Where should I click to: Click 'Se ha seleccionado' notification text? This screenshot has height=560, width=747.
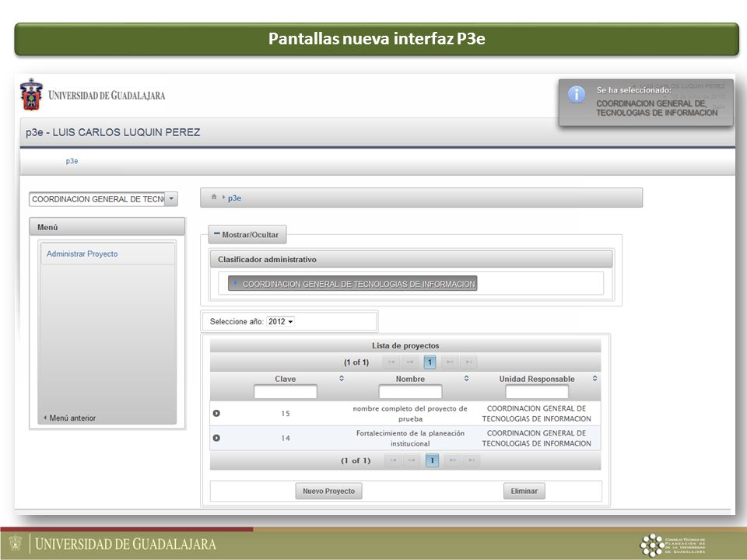(x=633, y=90)
